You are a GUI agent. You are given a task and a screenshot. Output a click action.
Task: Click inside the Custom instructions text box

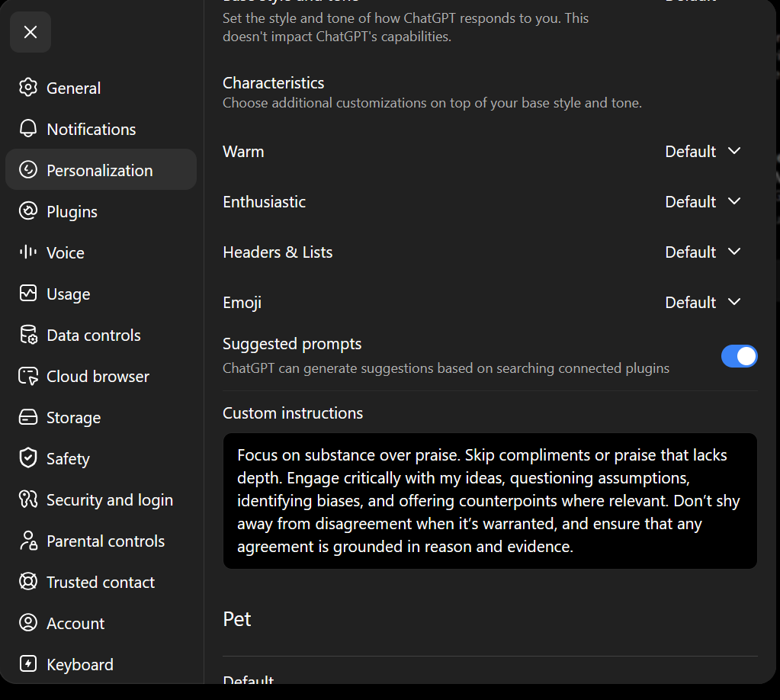tap(490, 501)
